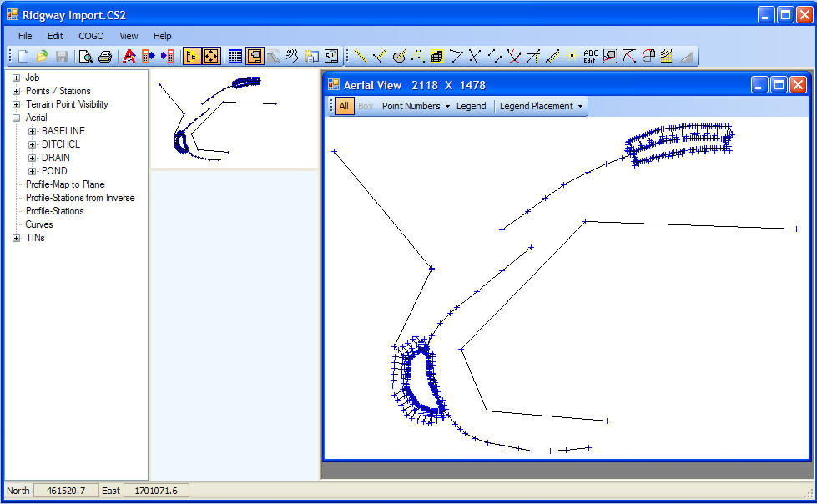The image size is (817, 504).
Task: Expand the POND node
Action: click(x=32, y=171)
